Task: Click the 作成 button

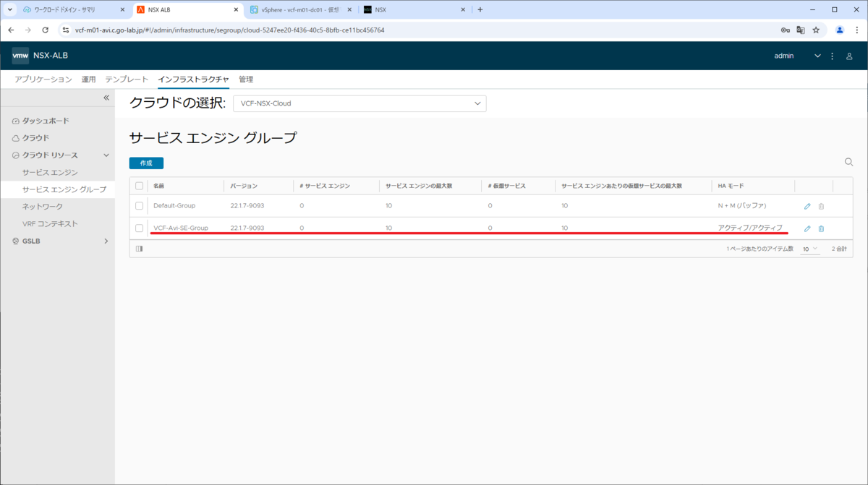Action: point(146,163)
